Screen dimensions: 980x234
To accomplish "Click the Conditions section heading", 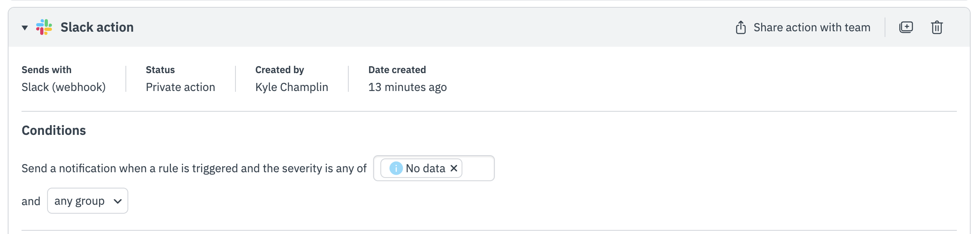I will (54, 130).
